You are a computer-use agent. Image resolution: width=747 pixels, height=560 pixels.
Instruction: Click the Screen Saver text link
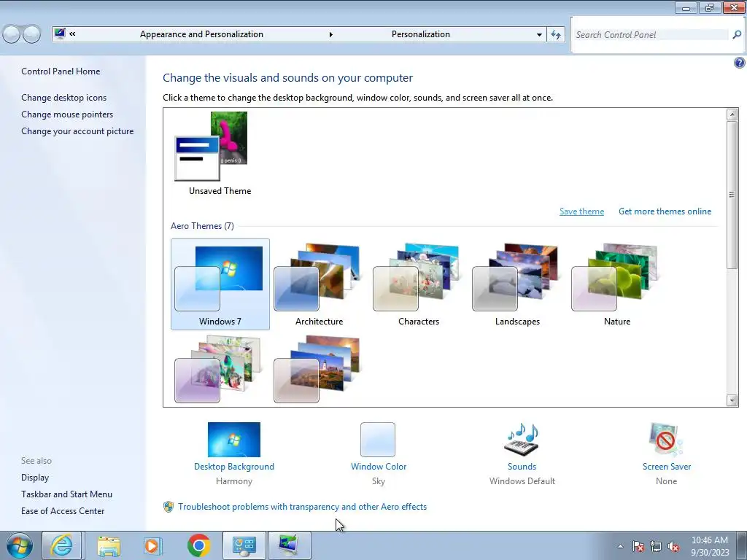(667, 467)
